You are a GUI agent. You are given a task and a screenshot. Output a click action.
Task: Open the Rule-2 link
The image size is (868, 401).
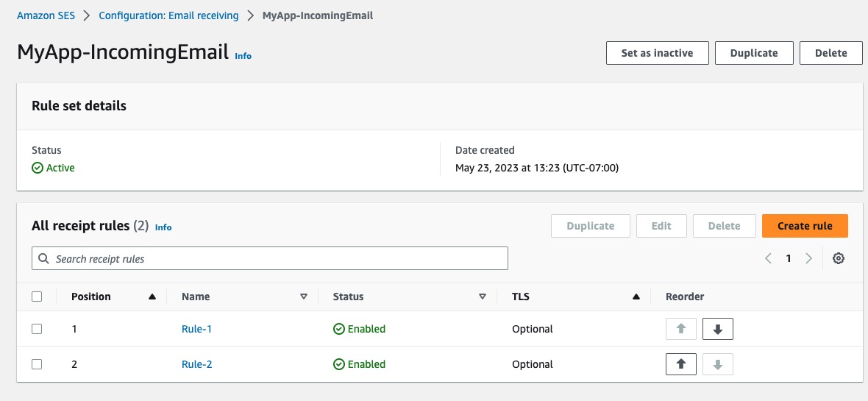[x=196, y=364]
